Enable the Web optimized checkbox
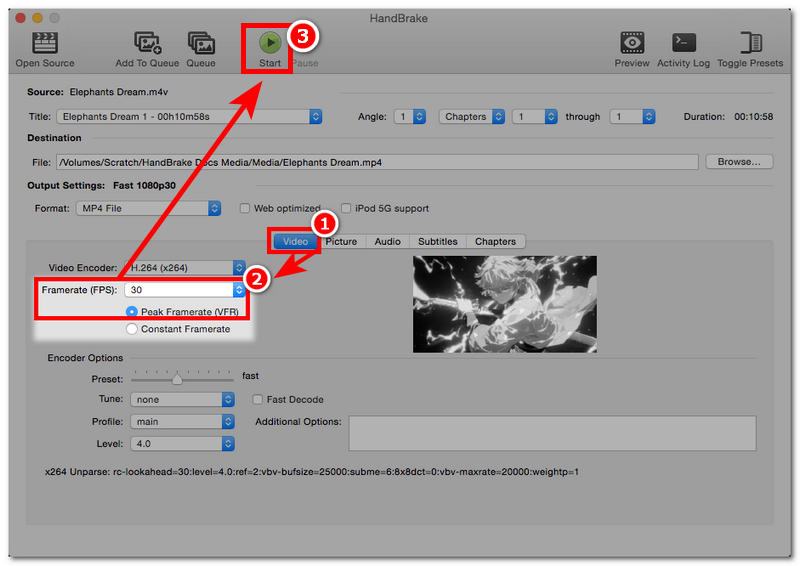Viewport: 800px width, 566px height. pos(245,209)
